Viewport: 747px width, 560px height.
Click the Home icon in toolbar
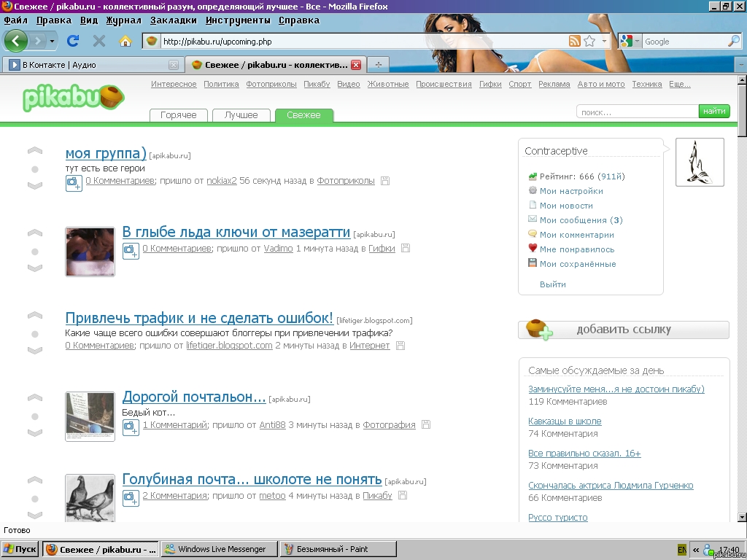click(x=125, y=41)
